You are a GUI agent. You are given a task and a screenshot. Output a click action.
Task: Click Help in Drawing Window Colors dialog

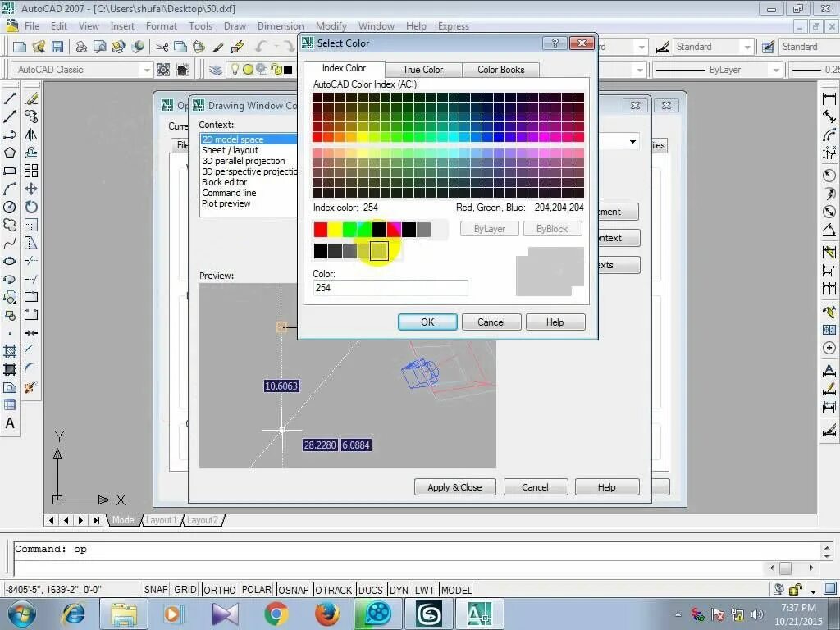tap(606, 487)
